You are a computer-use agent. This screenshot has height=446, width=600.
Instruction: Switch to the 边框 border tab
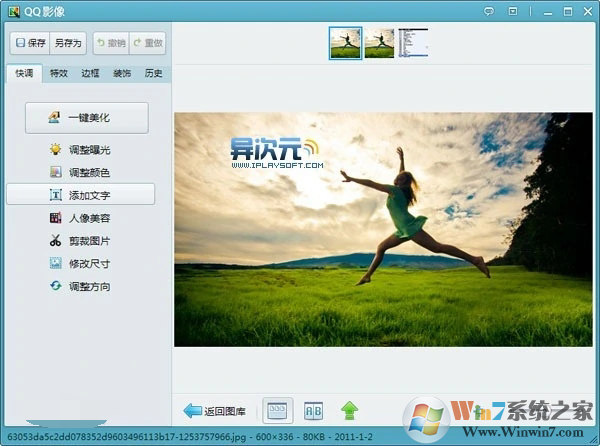click(90, 73)
